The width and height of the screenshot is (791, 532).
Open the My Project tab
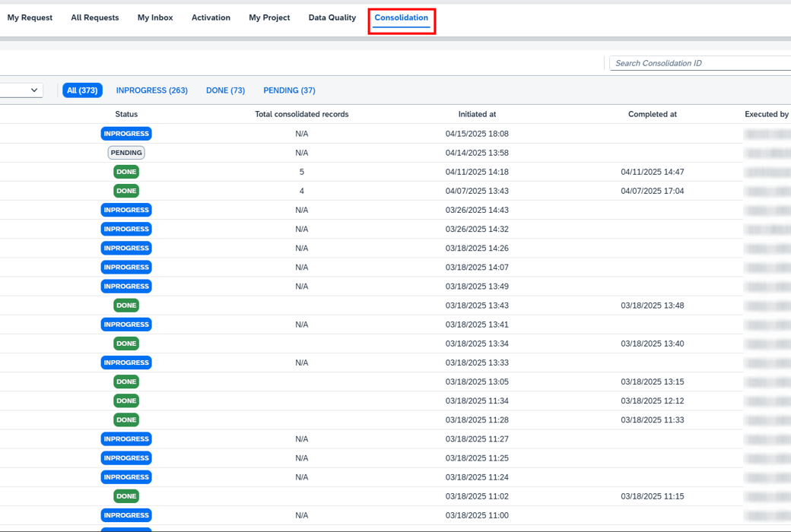[269, 17]
